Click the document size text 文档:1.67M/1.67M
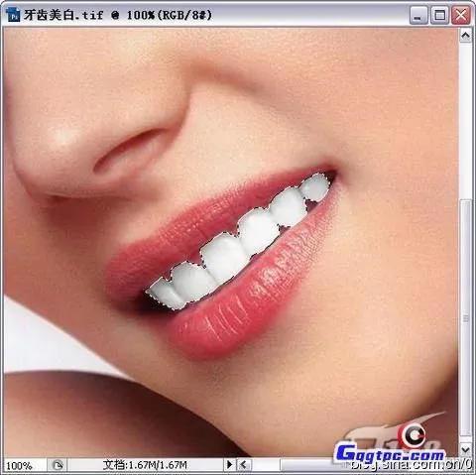476x475 pixels. (145, 465)
